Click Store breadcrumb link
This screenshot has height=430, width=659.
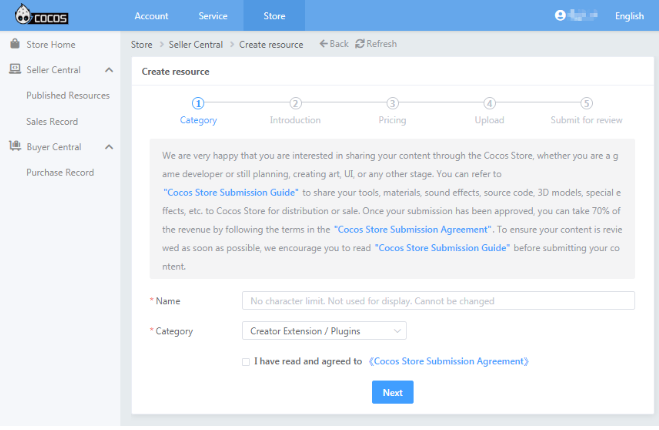click(x=142, y=45)
